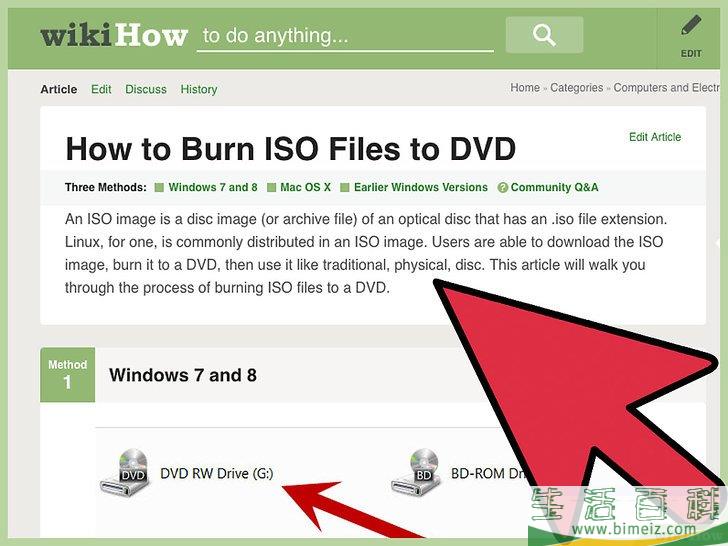Click green square beside Earlier Windows Versions
This screenshot has height=546, width=728.
pos(344,188)
